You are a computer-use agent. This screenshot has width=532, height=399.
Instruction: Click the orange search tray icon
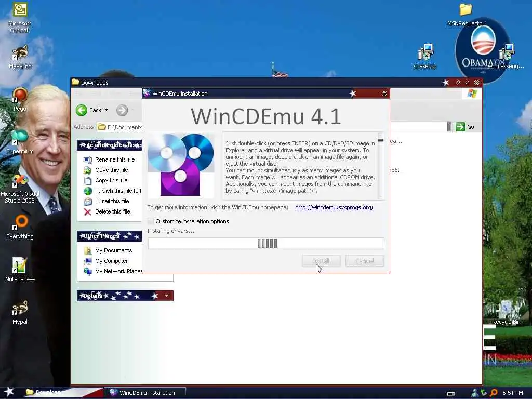pos(494,393)
